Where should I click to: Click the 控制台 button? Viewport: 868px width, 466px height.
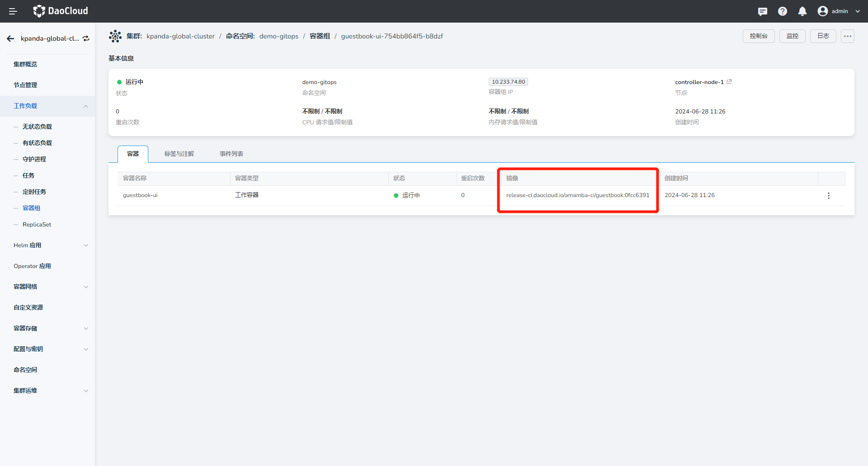pyautogui.click(x=758, y=36)
